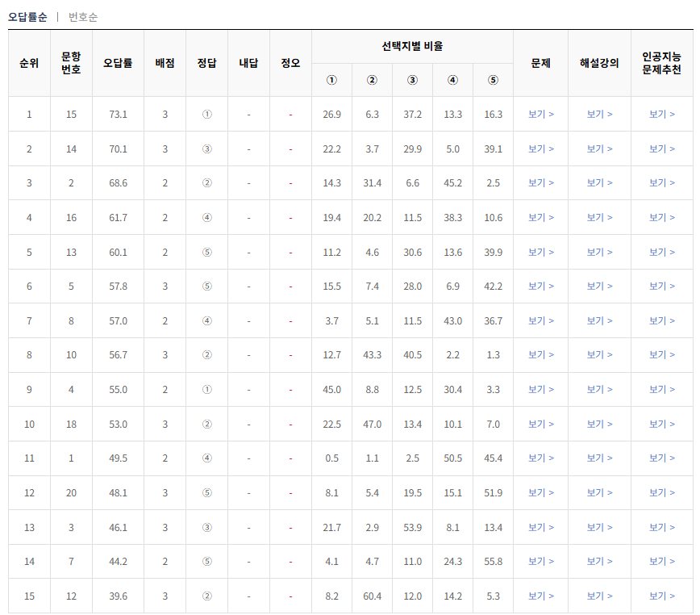Image resolution: width=700 pixels, height=615 pixels.
Task: Open 인공지능 문제추천 보기 for rank 6 row
Action: [x=662, y=287]
